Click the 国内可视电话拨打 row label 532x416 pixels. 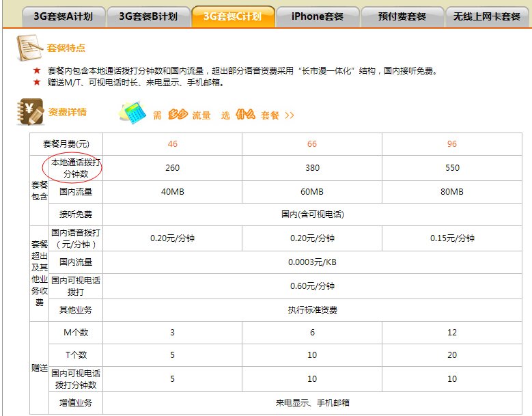pos(76,286)
